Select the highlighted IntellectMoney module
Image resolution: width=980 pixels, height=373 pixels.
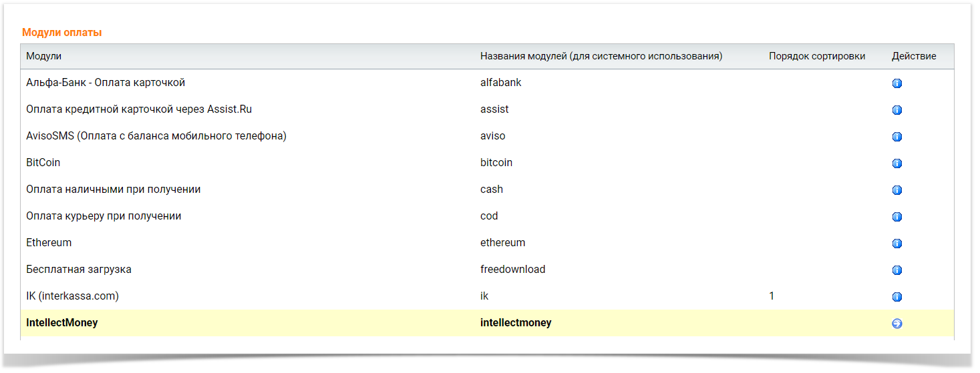62,323
